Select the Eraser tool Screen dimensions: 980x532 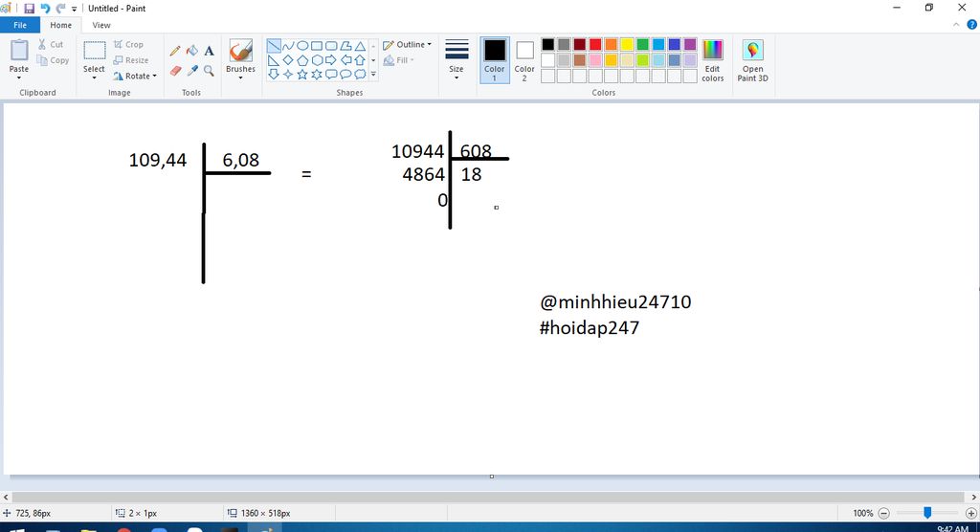click(176, 71)
